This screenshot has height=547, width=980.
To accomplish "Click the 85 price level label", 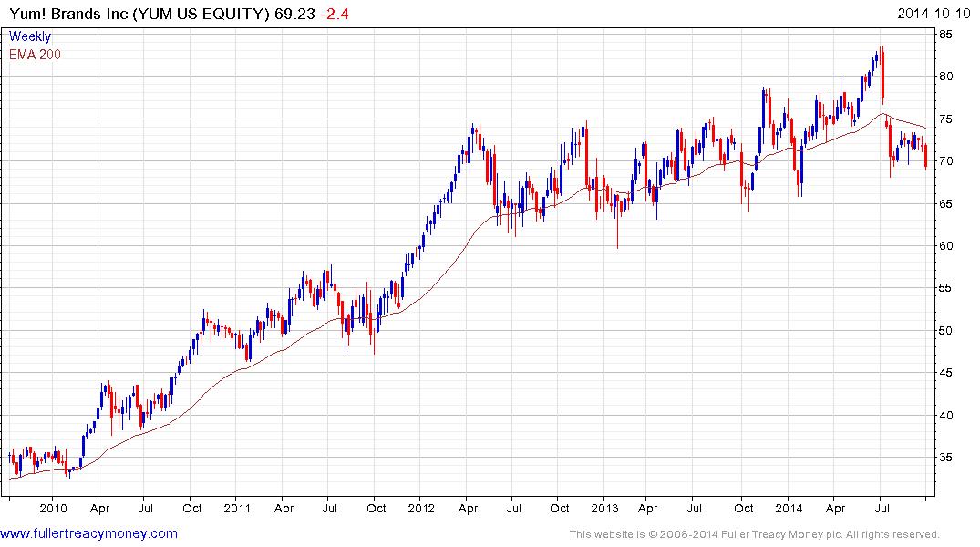I will coord(946,35).
